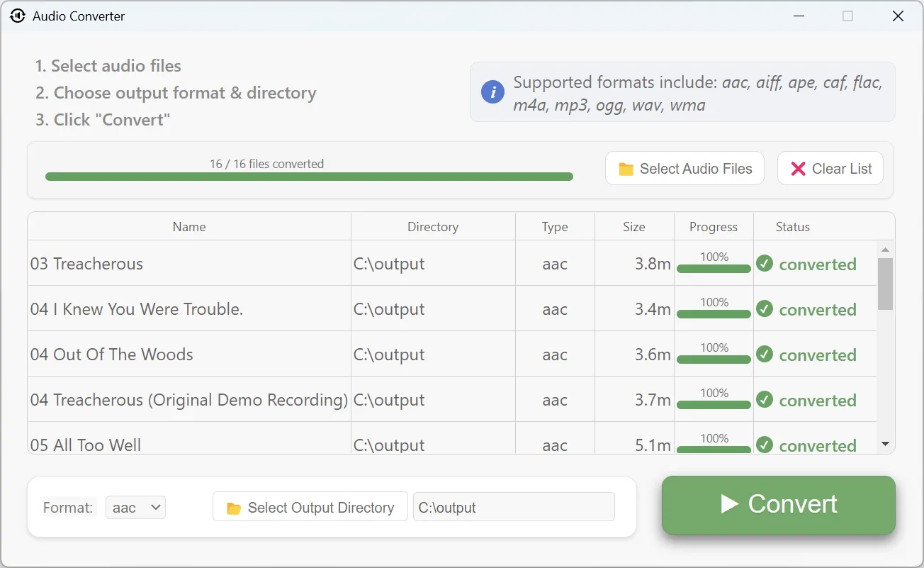Select the Type column header
The height and width of the screenshot is (568, 924).
point(555,226)
